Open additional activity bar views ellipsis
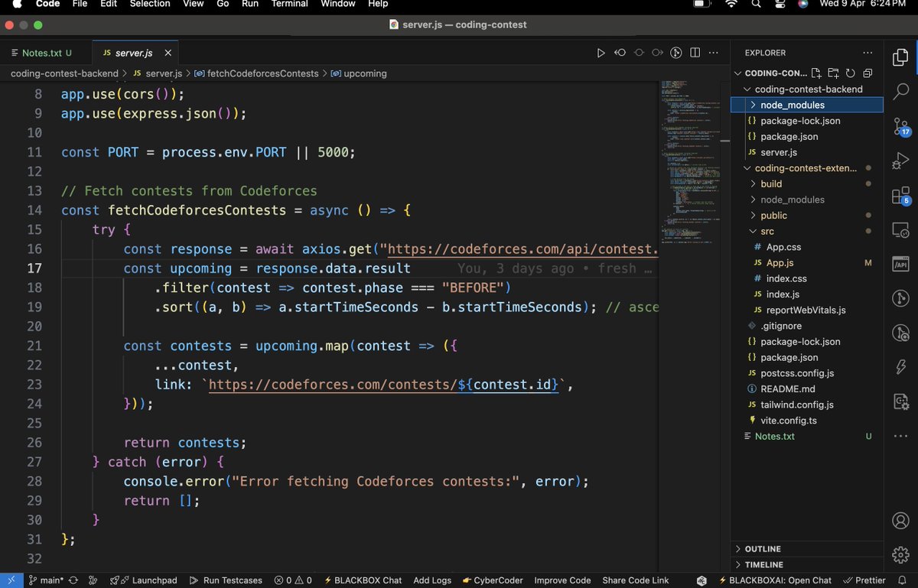This screenshot has width=918, height=588. [900, 436]
